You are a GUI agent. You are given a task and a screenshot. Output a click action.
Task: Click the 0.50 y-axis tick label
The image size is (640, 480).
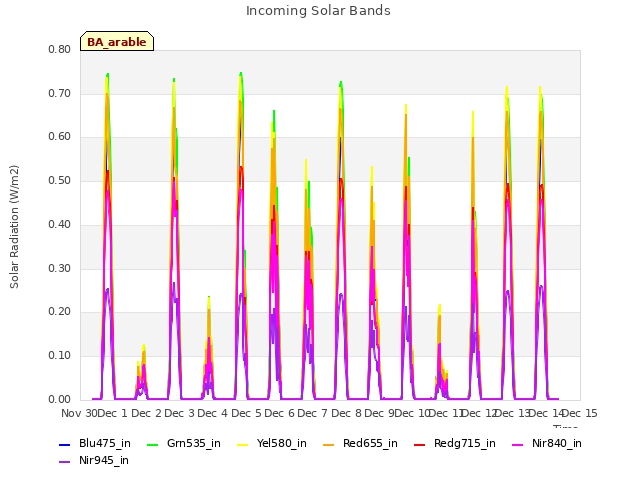[60, 180]
